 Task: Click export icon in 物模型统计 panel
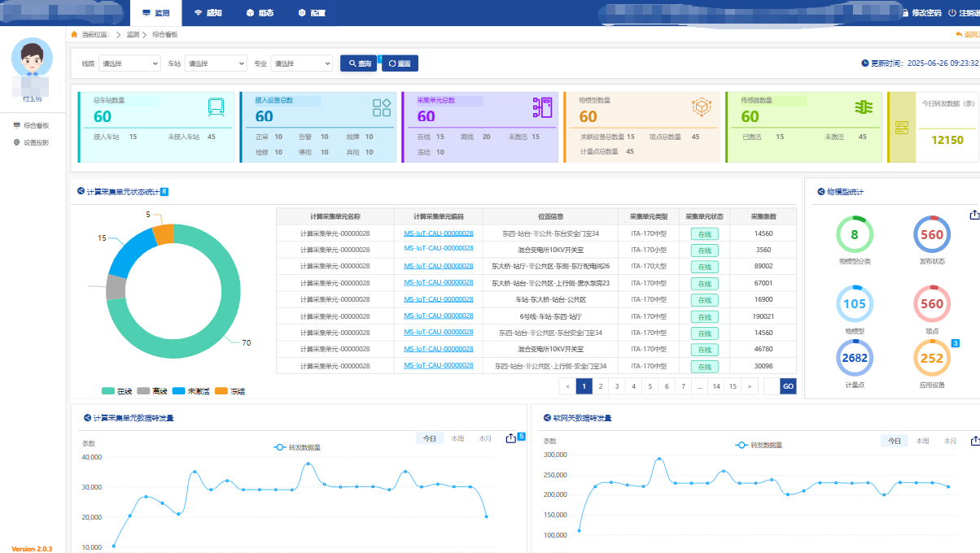point(974,215)
